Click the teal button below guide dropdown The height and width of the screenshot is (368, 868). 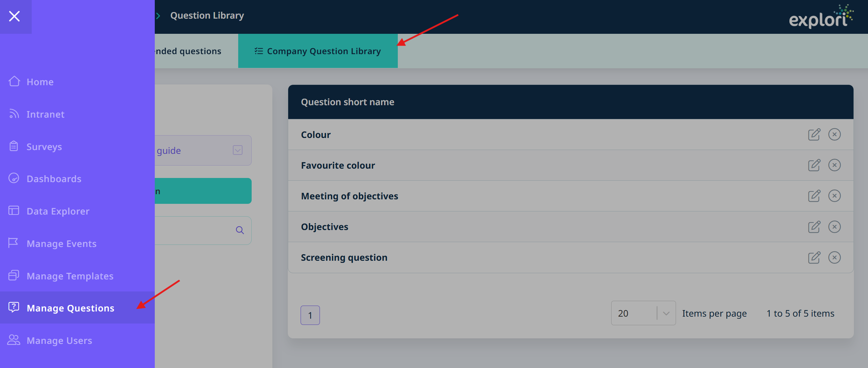tap(203, 191)
